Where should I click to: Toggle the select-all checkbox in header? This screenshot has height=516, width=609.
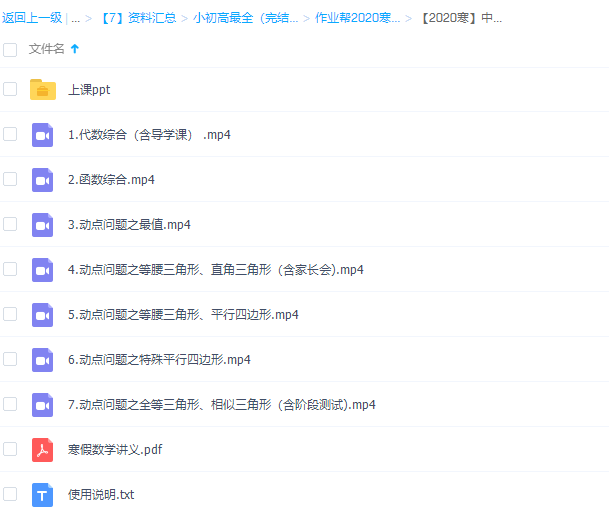[x=10, y=49]
